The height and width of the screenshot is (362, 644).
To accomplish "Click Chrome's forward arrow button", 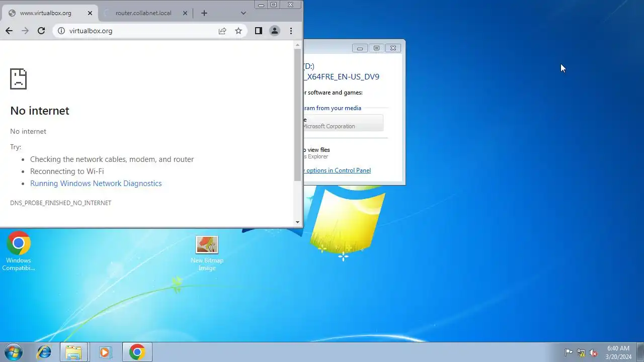I will click(25, 31).
